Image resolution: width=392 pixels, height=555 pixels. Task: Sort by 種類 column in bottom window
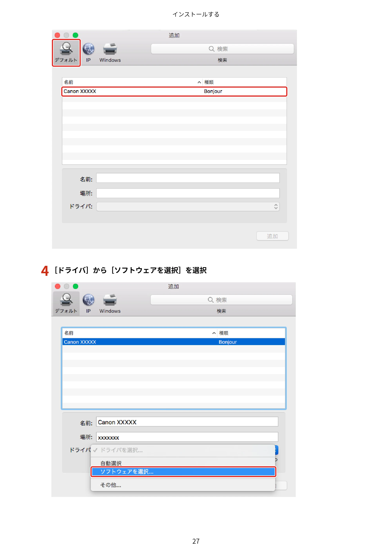tap(251, 333)
